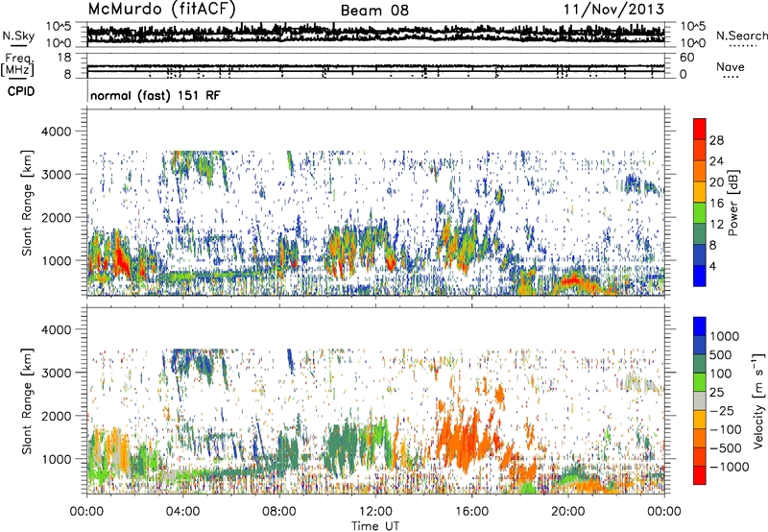Click the 10^5 label beside N.Search
Screen dimensions: 768x532
pyautogui.click(x=693, y=26)
